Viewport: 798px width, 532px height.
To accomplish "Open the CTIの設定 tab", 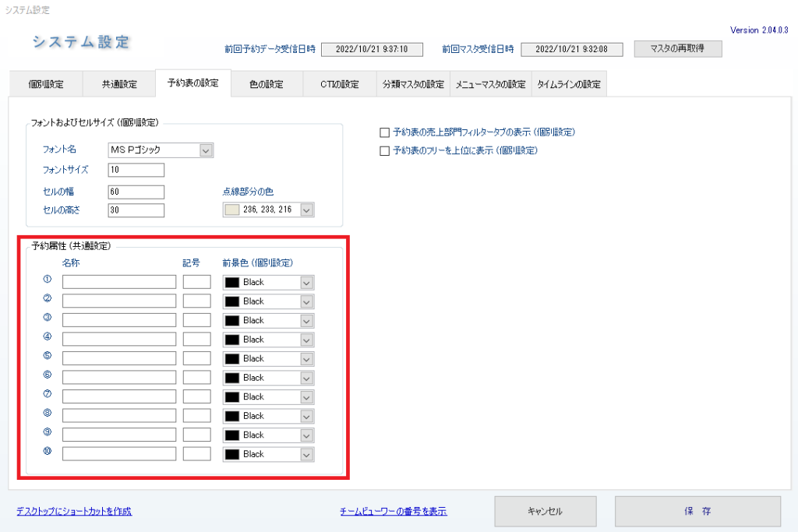I will (x=339, y=84).
